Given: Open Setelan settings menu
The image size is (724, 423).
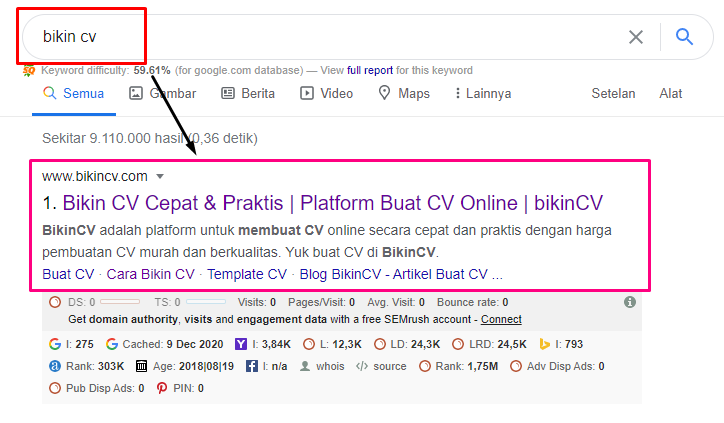Looking at the screenshot, I should tap(613, 94).
